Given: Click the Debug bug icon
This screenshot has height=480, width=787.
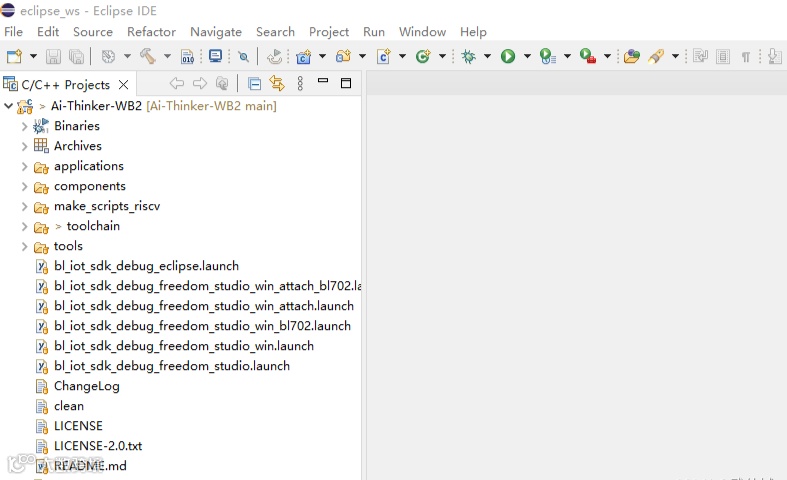Looking at the screenshot, I should point(469,56).
